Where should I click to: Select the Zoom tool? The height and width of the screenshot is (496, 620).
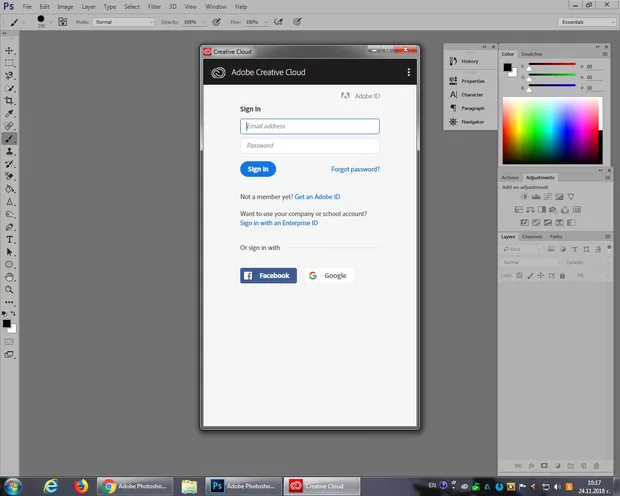coord(10,290)
